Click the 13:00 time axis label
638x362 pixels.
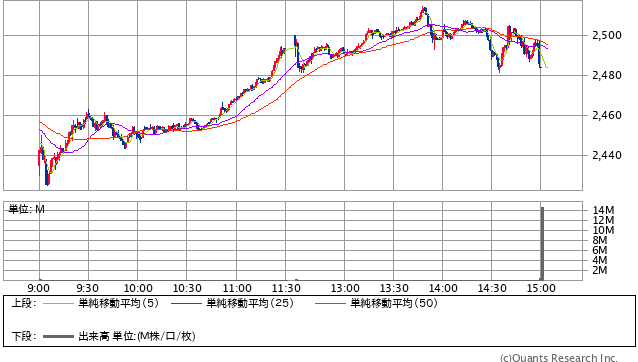tap(345, 288)
